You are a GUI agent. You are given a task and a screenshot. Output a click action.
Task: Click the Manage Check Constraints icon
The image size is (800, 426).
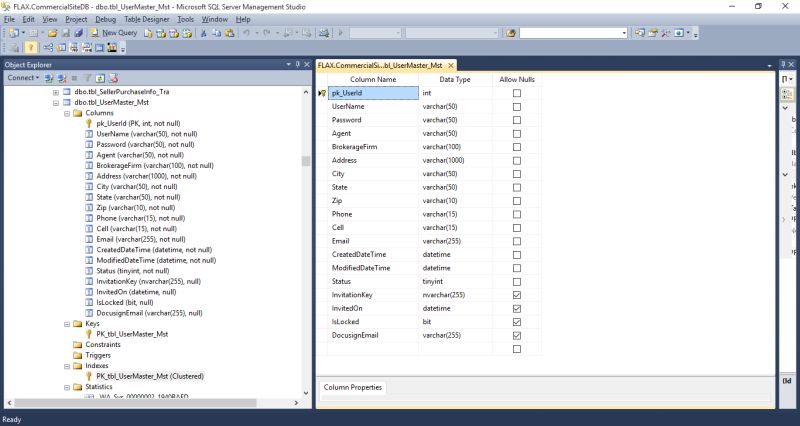[99, 48]
